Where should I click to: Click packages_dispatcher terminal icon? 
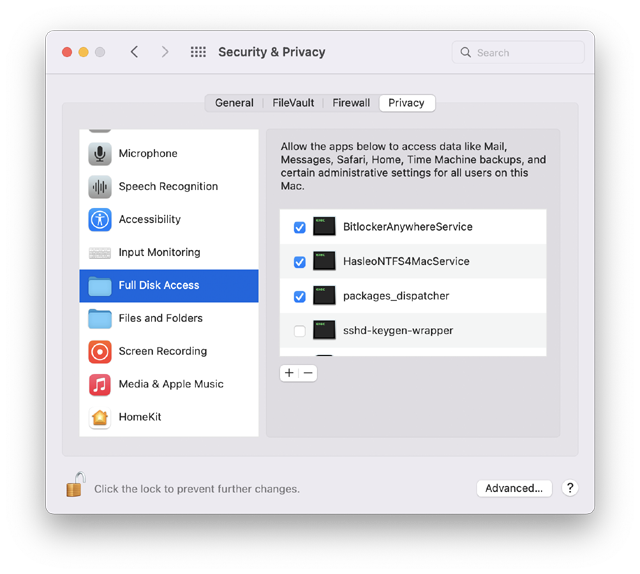(324, 296)
